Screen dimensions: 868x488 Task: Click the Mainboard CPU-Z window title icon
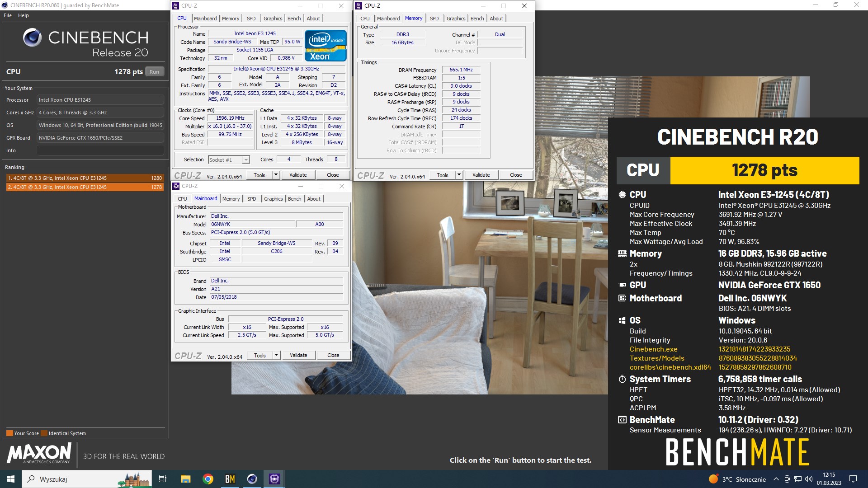[176, 186]
